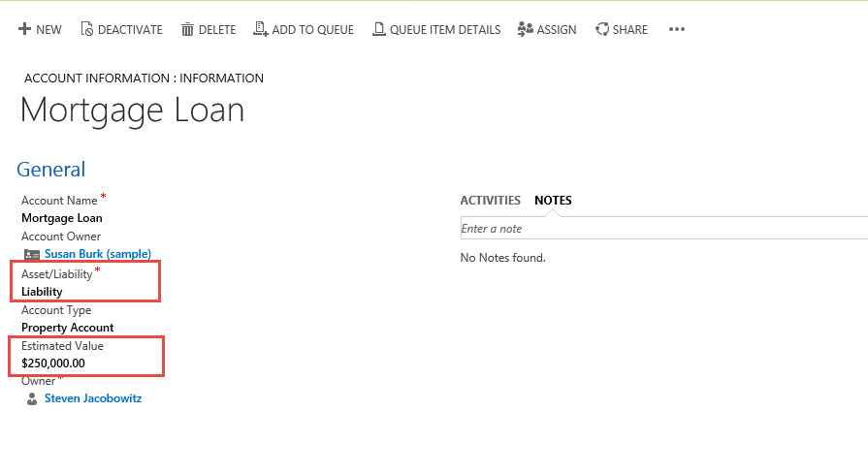Edit the Estimated Value $250,000.00 field
The image size is (868, 474).
tap(53, 363)
